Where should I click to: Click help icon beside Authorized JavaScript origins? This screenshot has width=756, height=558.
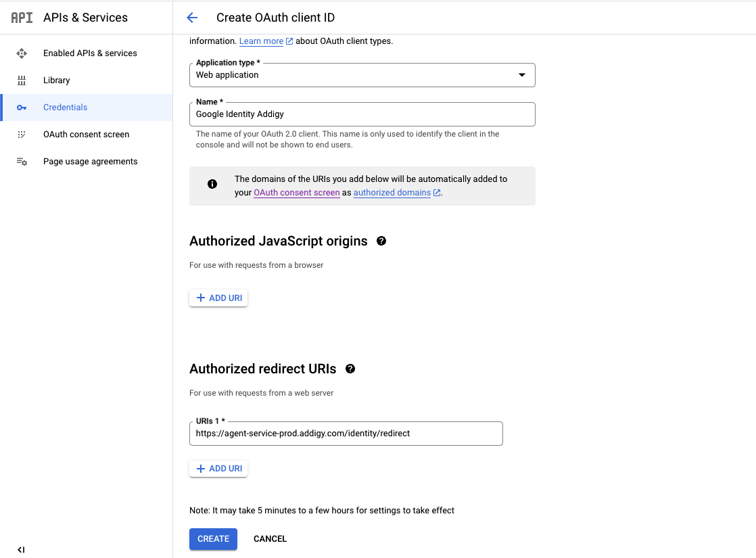tap(381, 241)
